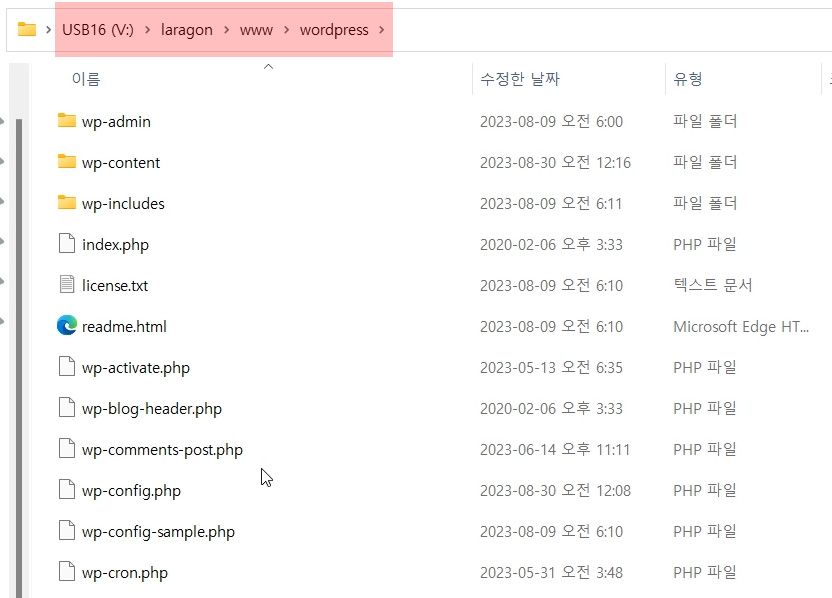Click the license.txt document icon
This screenshot has height=598, width=832.
[66, 284]
